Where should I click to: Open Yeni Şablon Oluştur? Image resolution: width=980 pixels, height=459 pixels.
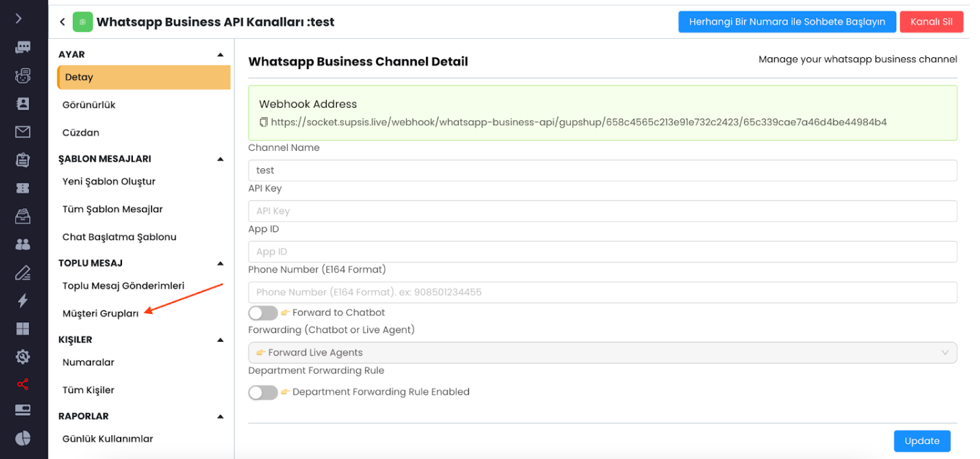click(109, 182)
